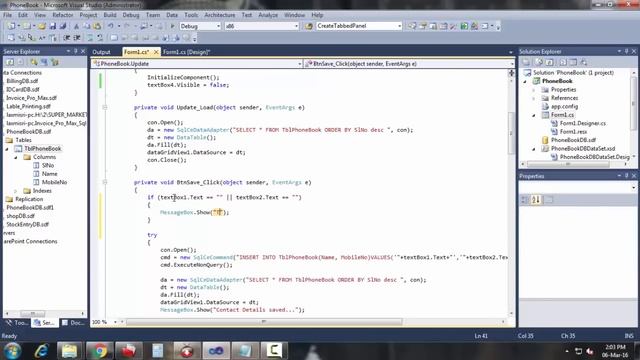Screen dimensions: 640x360
Task: Open Google Chrome from the taskbar
Action: coord(99,351)
